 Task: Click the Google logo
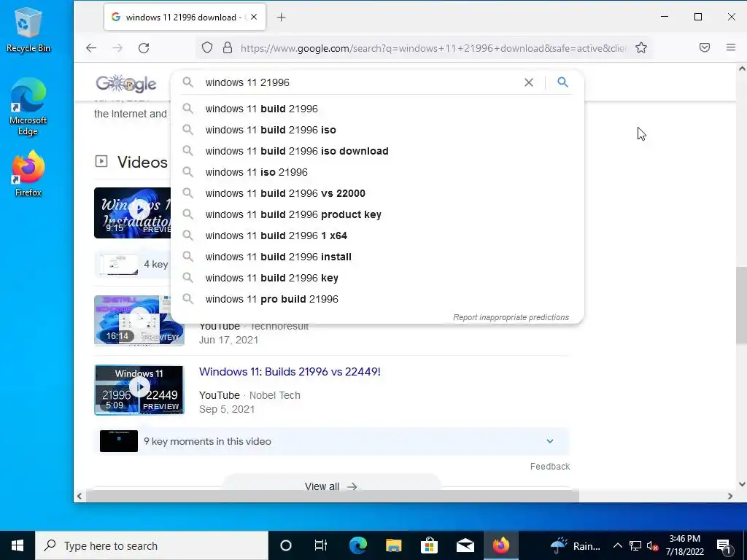[x=125, y=83]
